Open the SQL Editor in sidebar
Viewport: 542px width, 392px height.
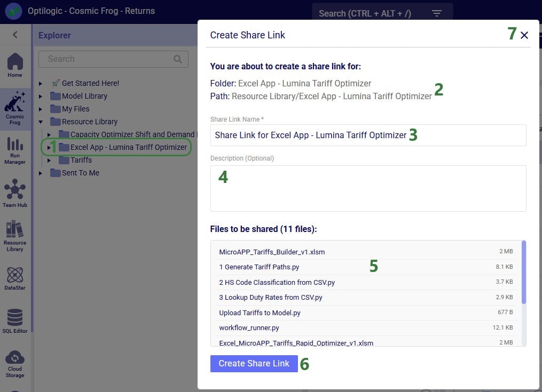pyautogui.click(x=15, y=321)
